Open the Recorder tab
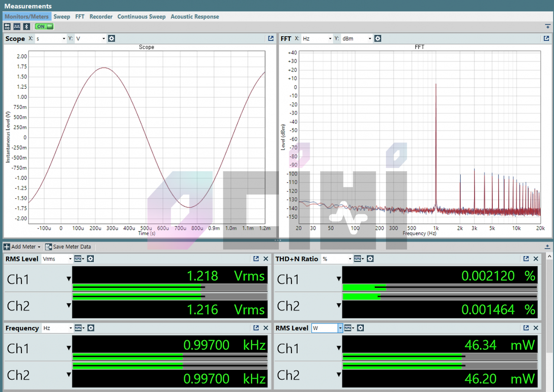The width and height of the screenshot is (554, 392). pyautogui.click(x=101, y=16)
